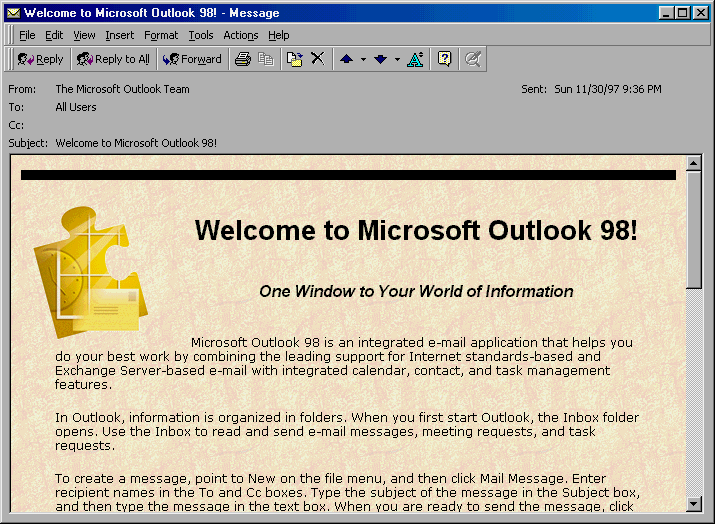Open the Tools menu
This screenshot has width=715, height=524.
pyautogui.click(x=201, y=35)
